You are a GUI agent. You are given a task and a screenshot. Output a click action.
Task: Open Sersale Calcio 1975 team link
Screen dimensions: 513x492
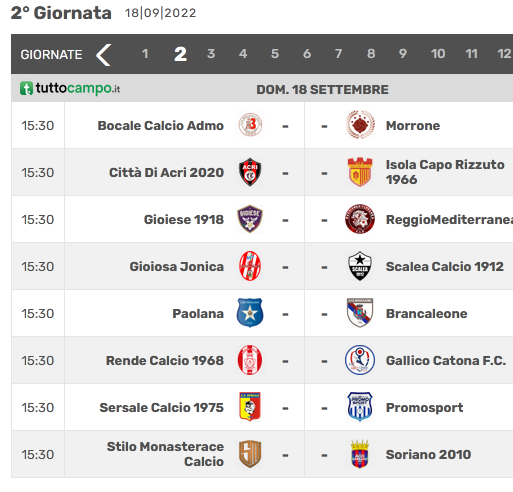click(x=162, y=407)
